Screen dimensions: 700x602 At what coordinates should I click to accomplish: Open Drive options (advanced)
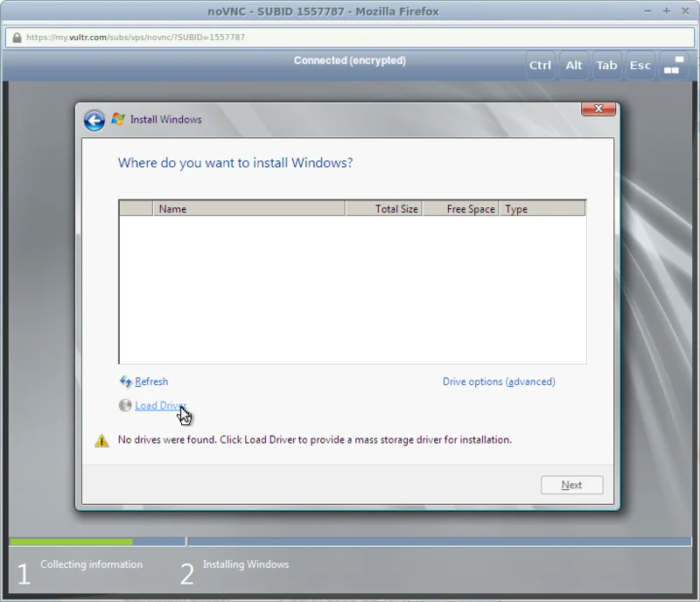click(x=499, y=381)
